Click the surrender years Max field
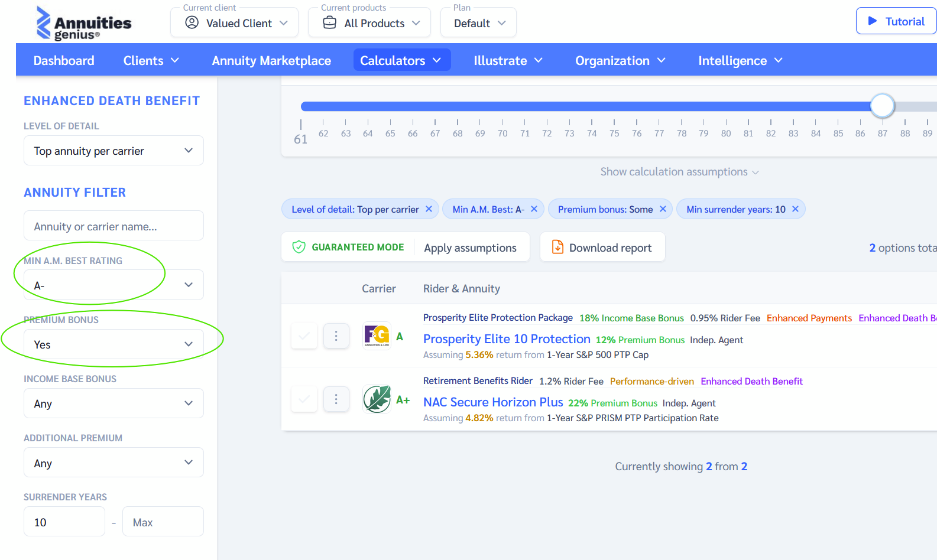937x560 pixels. [163, 522]
